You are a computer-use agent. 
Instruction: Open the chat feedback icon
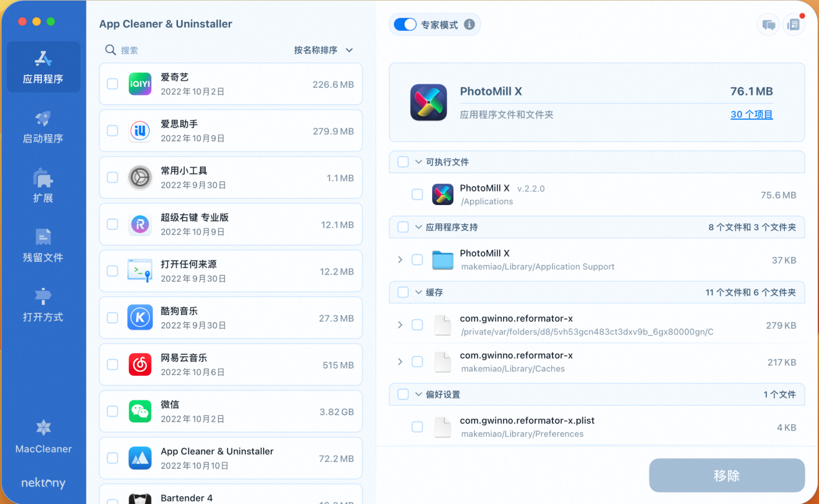coord(768,25)
